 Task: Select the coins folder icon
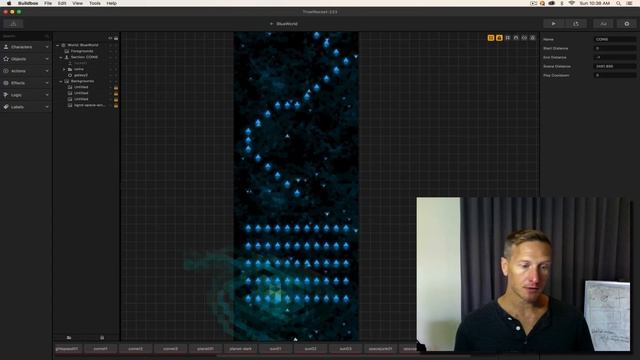tap(70, 69)
